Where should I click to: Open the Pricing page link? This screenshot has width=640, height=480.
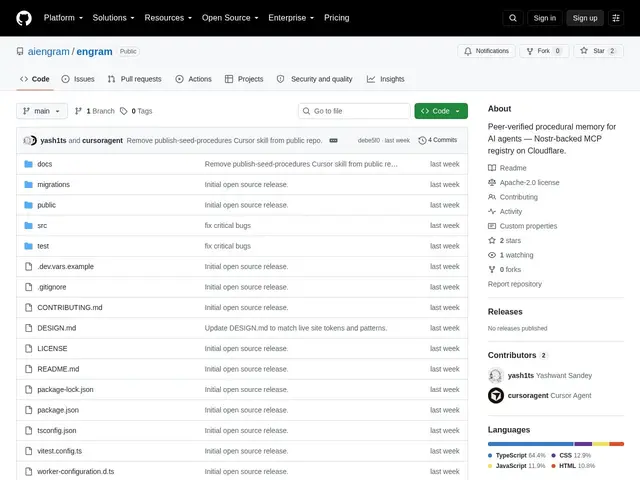click(x=337, y=18)
